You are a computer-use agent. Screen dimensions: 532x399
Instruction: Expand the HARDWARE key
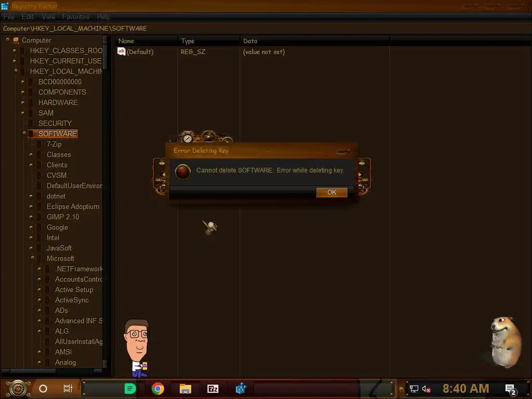(23, 102)
